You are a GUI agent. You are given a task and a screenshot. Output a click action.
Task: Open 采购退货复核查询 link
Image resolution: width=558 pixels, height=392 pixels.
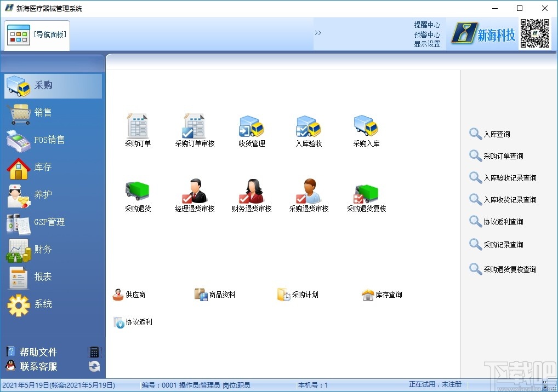click(x=503, y=269)
